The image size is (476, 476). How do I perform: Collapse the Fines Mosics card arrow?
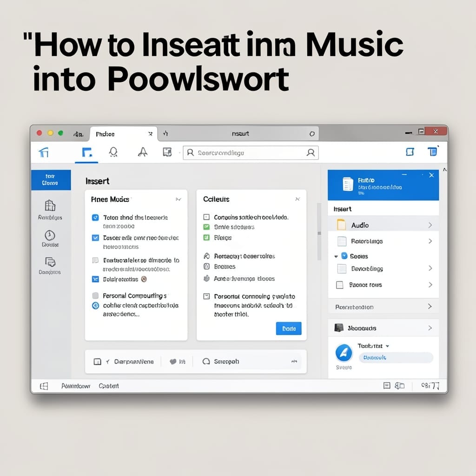pos(178,199)
